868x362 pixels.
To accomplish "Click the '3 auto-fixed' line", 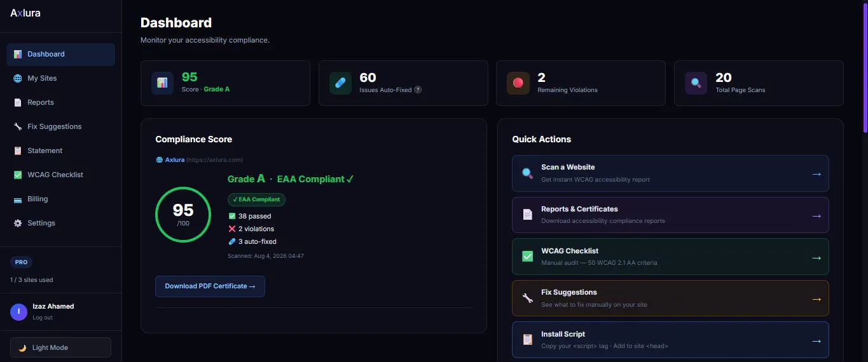I will click(252, 242).
